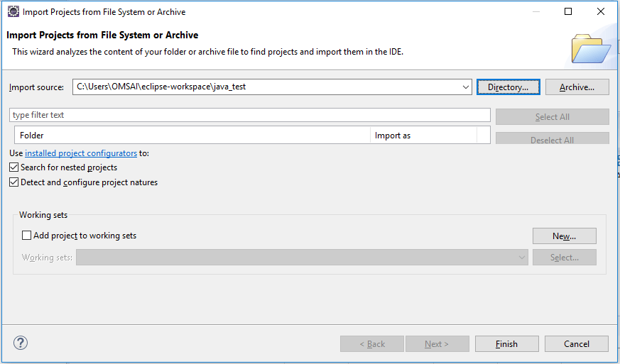Click the Folder column header

(192, 135)
